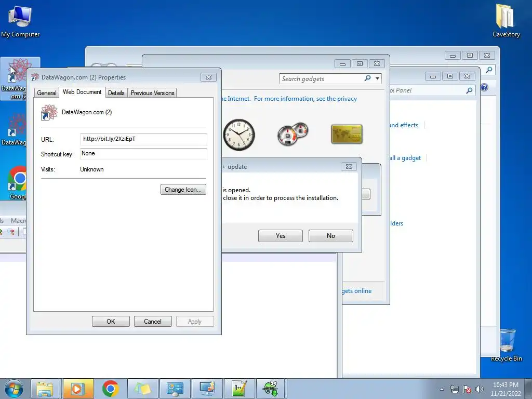Click the DataWagon.com (2) icon in Properties
Image resolution: width=532 pixels, height=399 pixels.
click(49, 113)
